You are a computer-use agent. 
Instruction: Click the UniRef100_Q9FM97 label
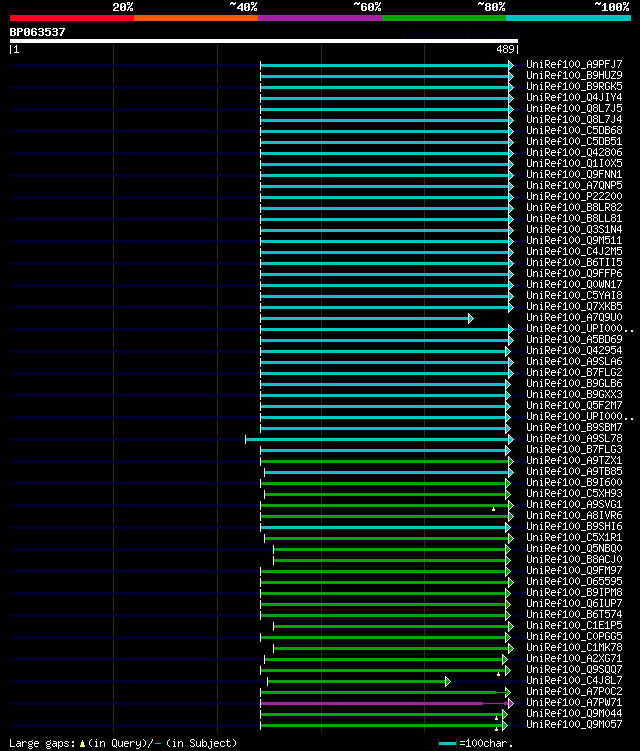tap(574, 571)
